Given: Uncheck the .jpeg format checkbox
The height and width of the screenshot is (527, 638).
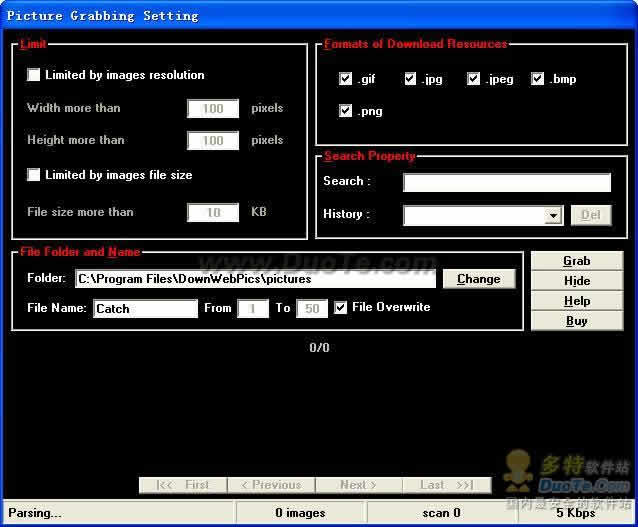Looking at the screenshot, I should click(x=473, y=79).
